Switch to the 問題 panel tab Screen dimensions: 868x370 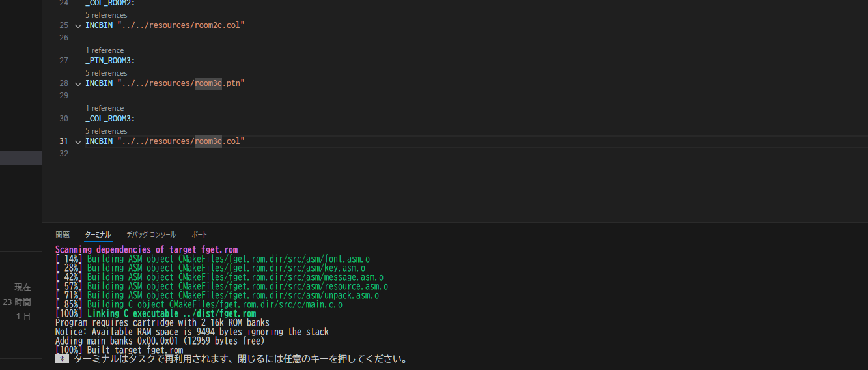point(63,235)
